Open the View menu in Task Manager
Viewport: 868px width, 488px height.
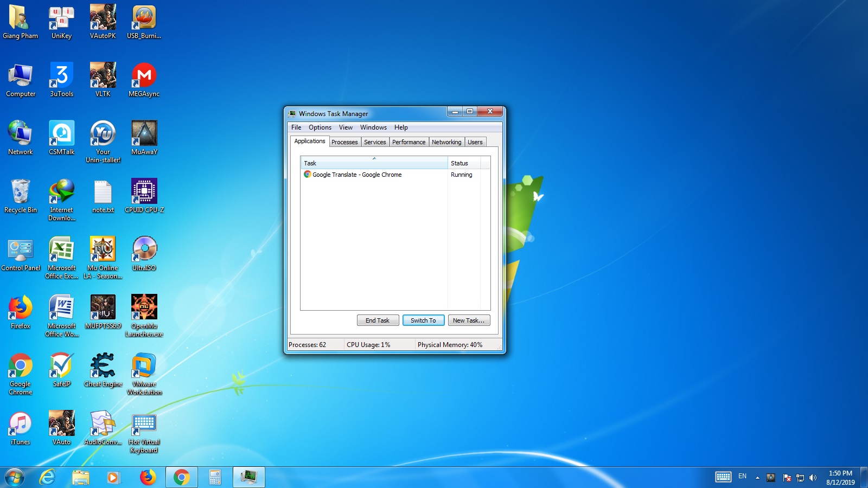click(346, 127)
